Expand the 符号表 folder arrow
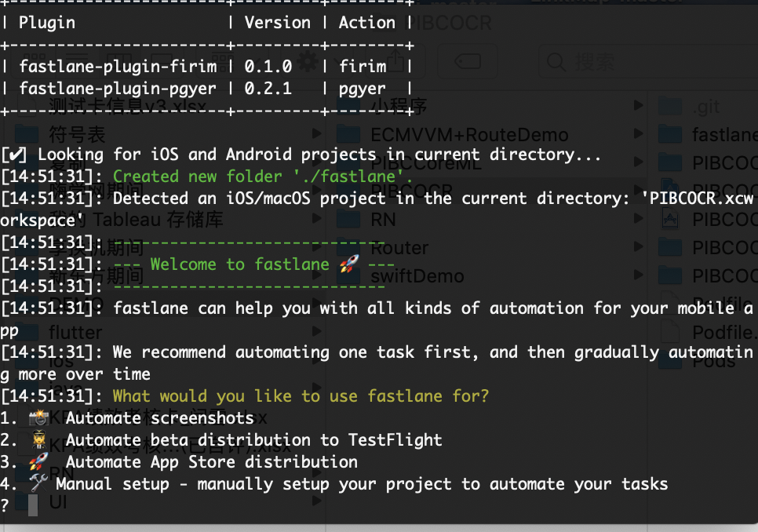The width and height of the screenshot is (758, 532). (x=315, y=135)
